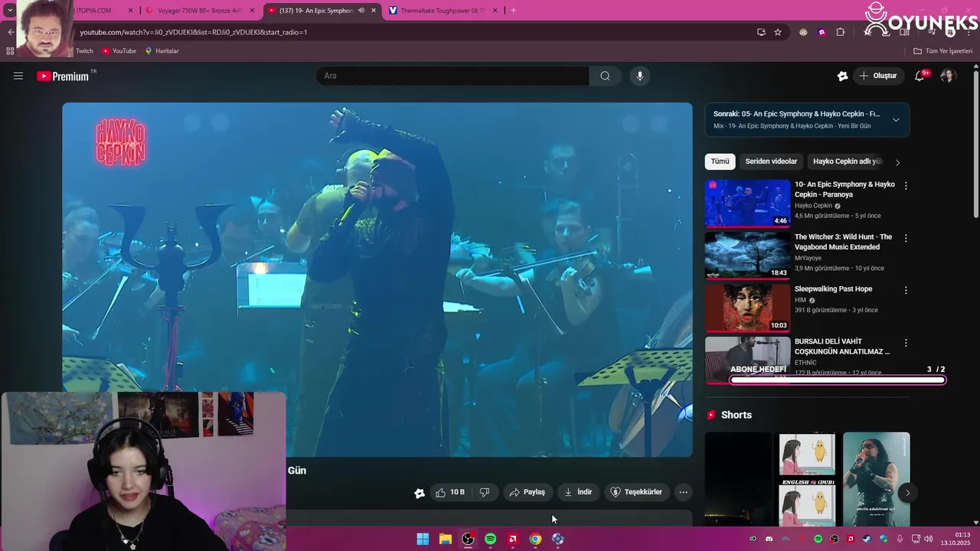Open the Paranoya video thumbnail
The height and width of the screenshot is (551, 980).
[x=747, y=203]
